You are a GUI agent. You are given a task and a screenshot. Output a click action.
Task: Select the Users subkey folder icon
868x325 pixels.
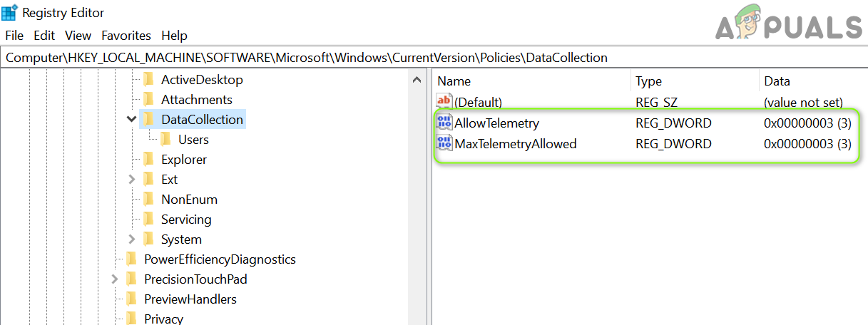[165, 139]
